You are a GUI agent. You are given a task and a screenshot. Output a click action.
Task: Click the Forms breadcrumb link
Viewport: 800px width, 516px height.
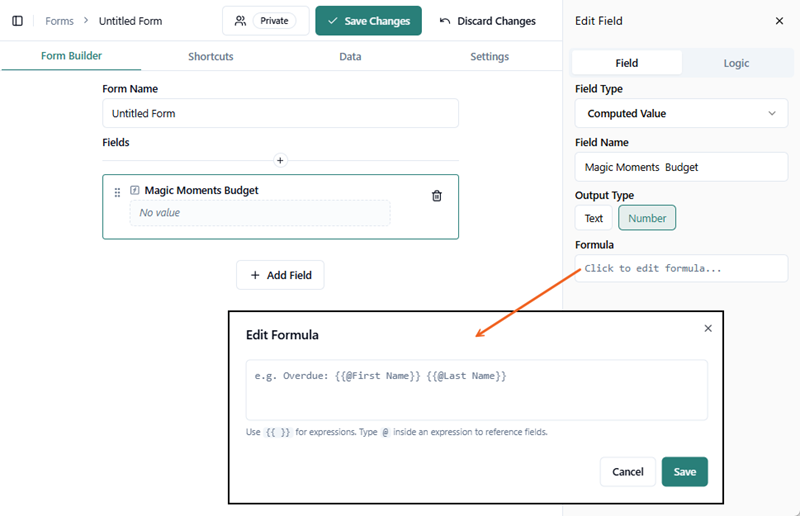59,21
